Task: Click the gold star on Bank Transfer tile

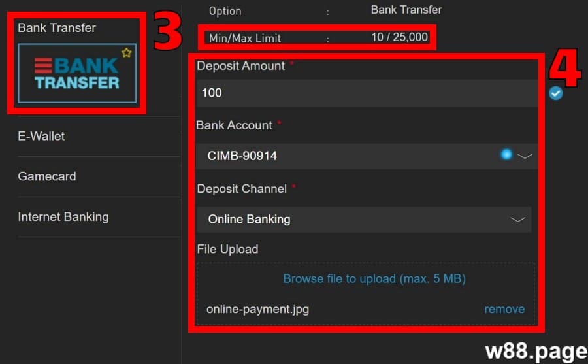Action: click(x=127, y=52)
